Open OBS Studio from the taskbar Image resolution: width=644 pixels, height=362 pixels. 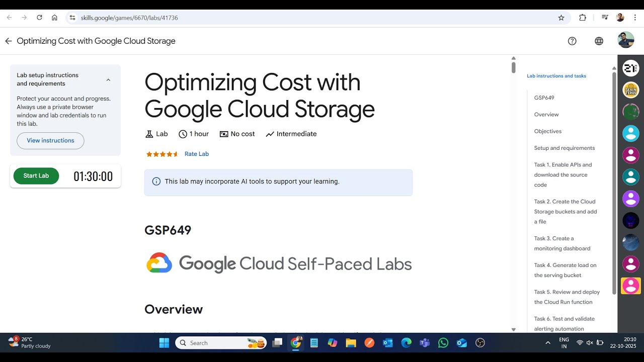coord(480,343)
